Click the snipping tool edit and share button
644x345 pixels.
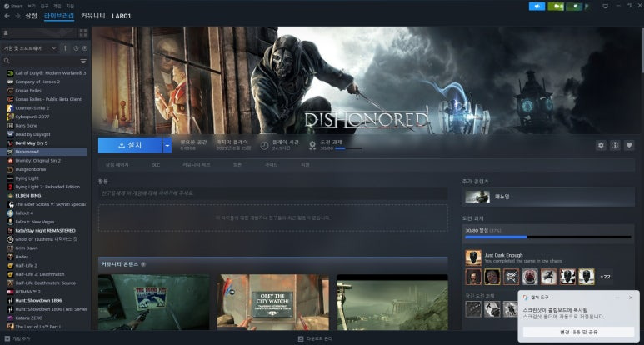pos(579,332)
